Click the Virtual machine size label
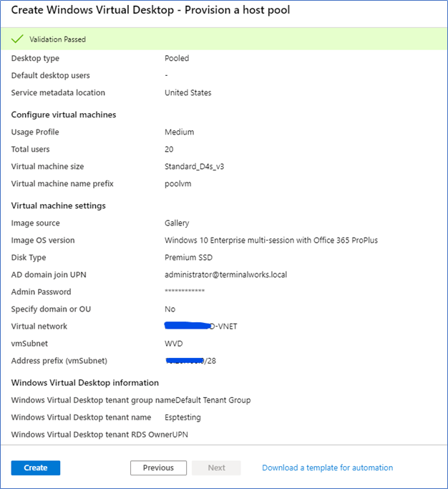Screen dimensions: 448x489 47,167
